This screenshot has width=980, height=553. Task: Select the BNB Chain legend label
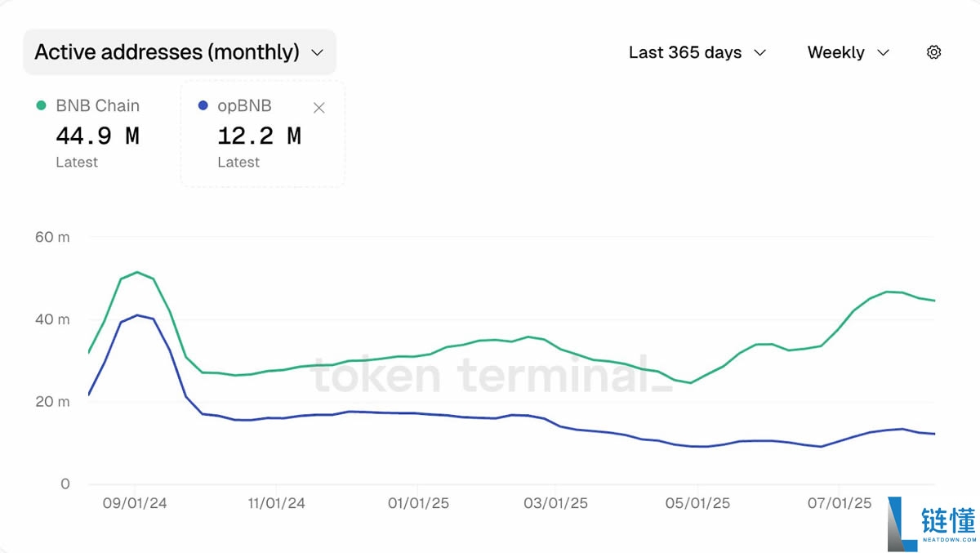coord(97,105)
